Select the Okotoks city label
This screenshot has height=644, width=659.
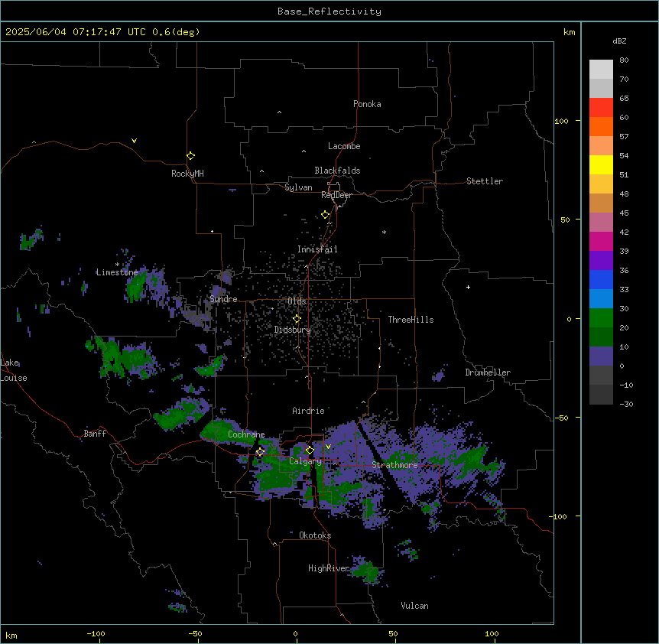[x=315, y=535]
